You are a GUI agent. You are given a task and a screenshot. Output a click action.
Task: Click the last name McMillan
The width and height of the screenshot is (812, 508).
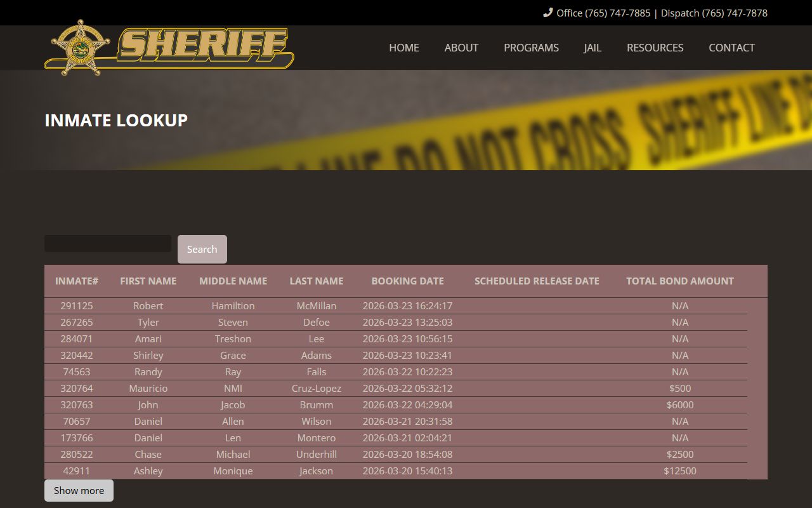click(317, 305)
